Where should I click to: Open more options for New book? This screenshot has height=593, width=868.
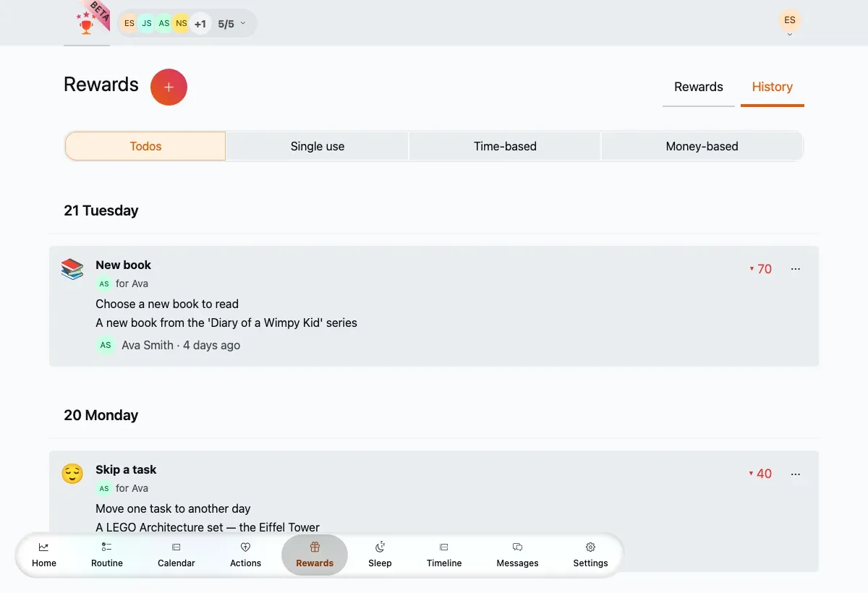point(796,269)
